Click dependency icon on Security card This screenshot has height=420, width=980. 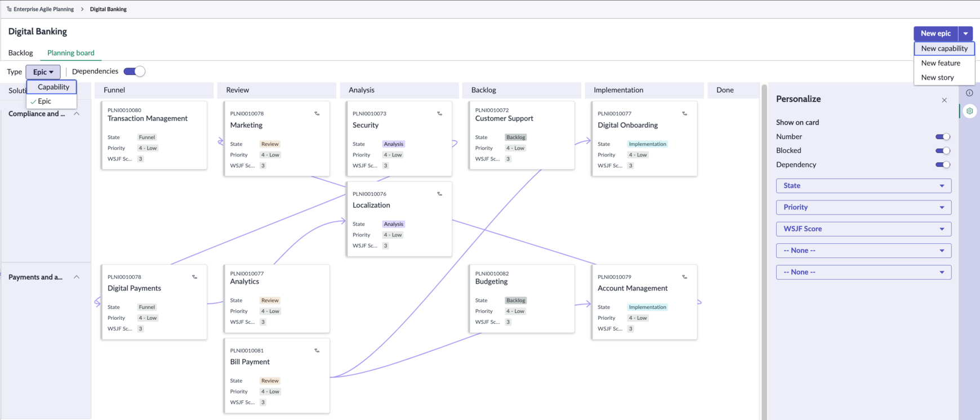pos(440,114)
